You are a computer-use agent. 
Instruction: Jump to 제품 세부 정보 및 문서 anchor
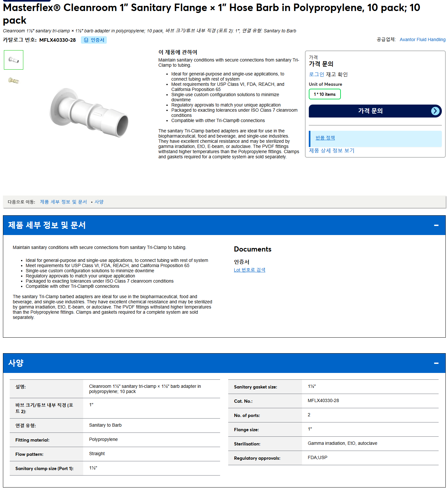point(63,202)
